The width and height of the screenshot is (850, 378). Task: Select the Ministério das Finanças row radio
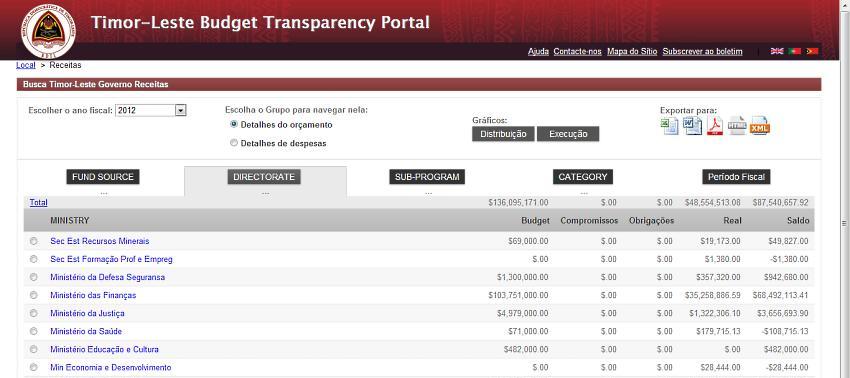click(x=34, y=295)
